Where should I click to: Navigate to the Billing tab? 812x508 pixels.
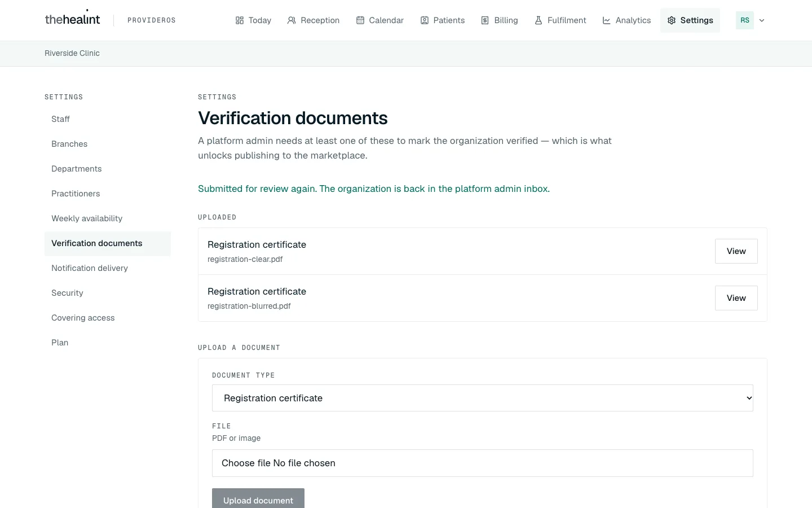coord(500,20)
